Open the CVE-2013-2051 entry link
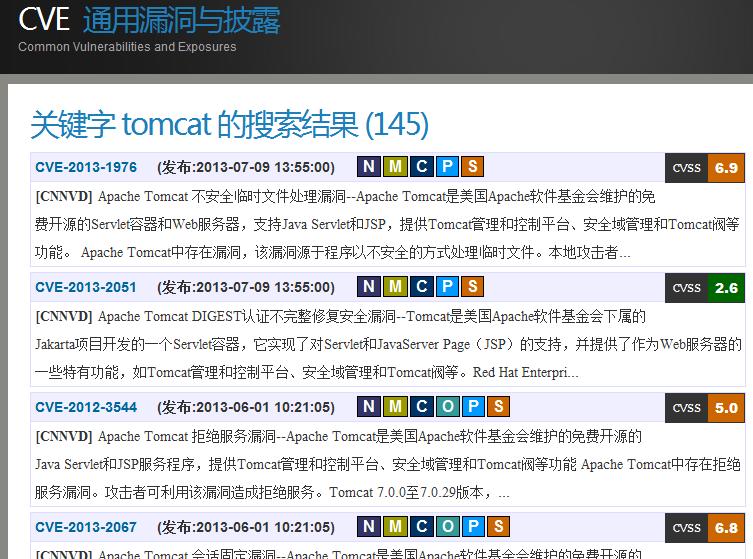Image resolution: width=753 pixels, height=559 pixels. coord(86,287)
